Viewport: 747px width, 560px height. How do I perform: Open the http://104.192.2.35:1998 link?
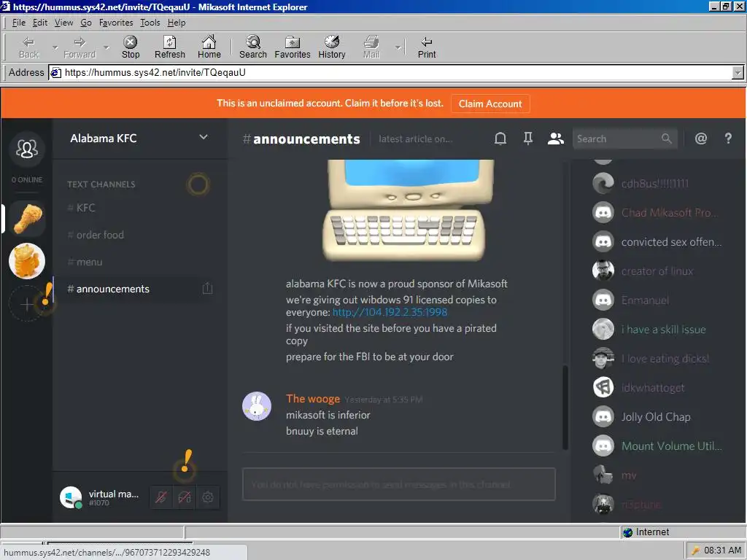click(390, 312)
